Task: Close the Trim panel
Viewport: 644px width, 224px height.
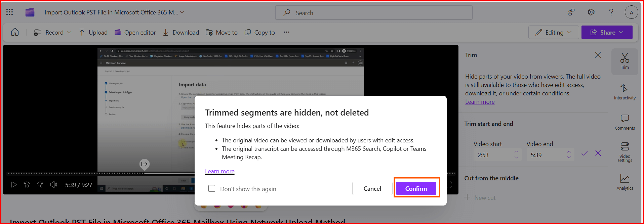Action: click(598, 55)
